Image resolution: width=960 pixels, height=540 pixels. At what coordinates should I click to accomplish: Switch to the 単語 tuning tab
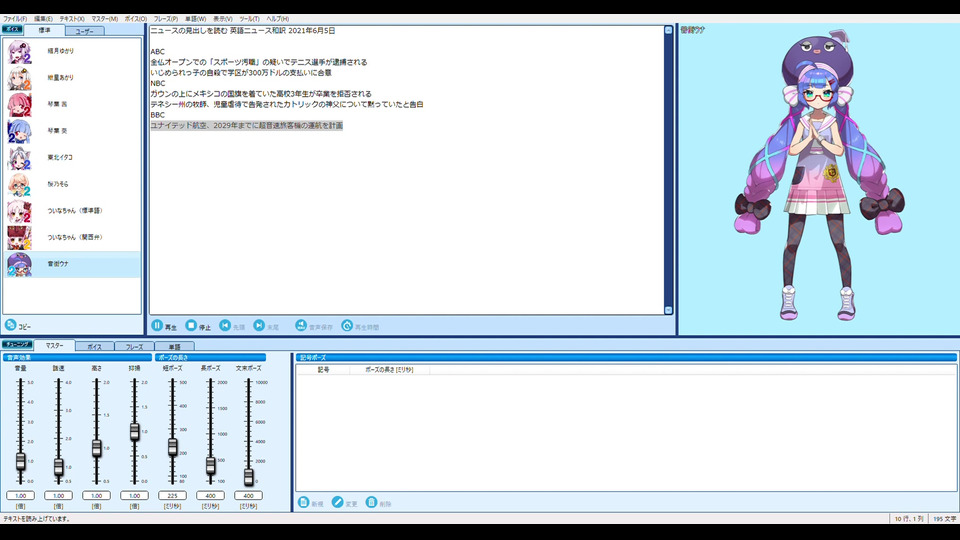pos(174,347)
